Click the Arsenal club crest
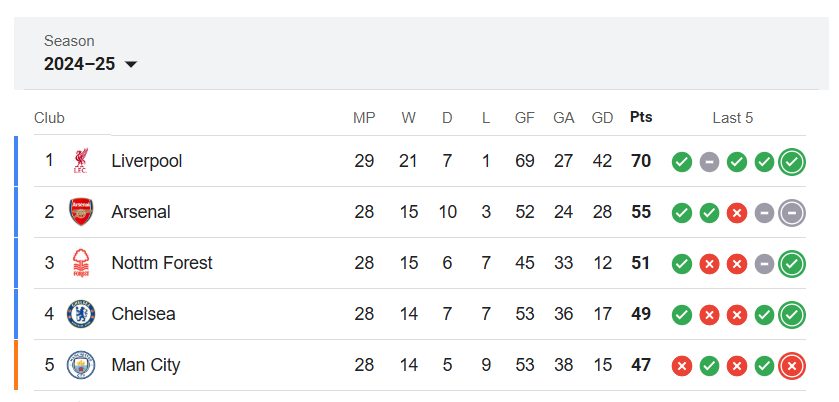This screenshot has height=402, width=839. click(x=81, y=212)
